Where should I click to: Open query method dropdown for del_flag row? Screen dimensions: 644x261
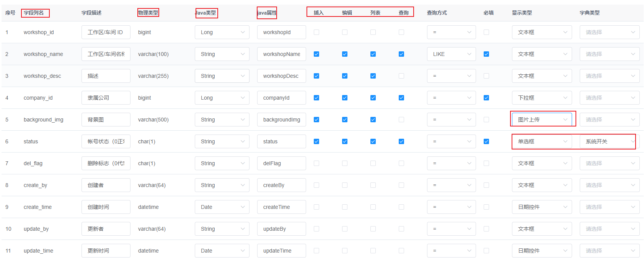452,163
